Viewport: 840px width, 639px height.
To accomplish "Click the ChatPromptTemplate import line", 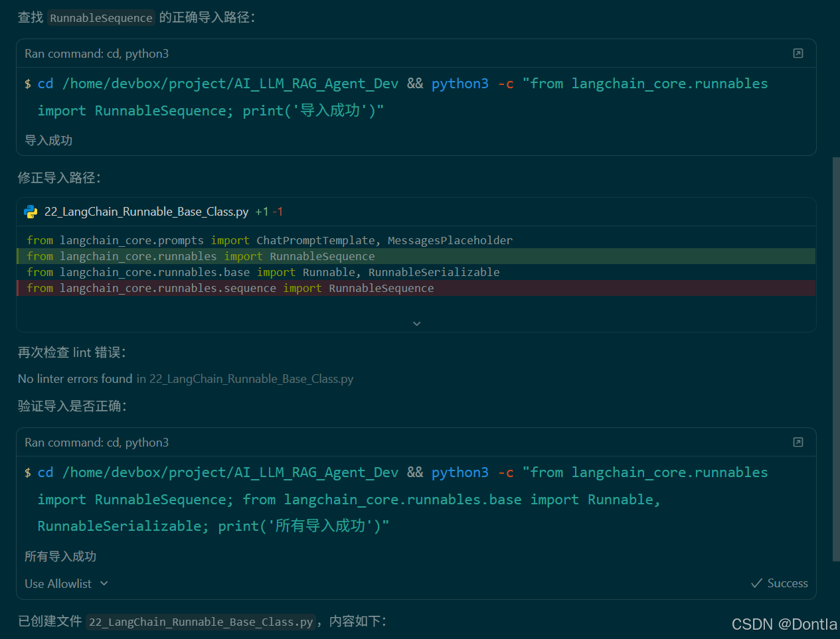I will [x=270, y=240].
